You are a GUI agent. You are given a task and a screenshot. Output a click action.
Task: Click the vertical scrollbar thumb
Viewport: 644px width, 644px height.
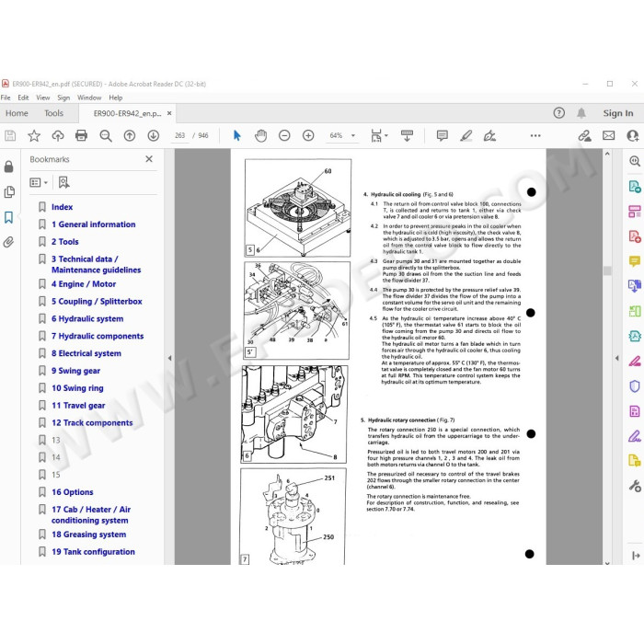tap(607, 270)
